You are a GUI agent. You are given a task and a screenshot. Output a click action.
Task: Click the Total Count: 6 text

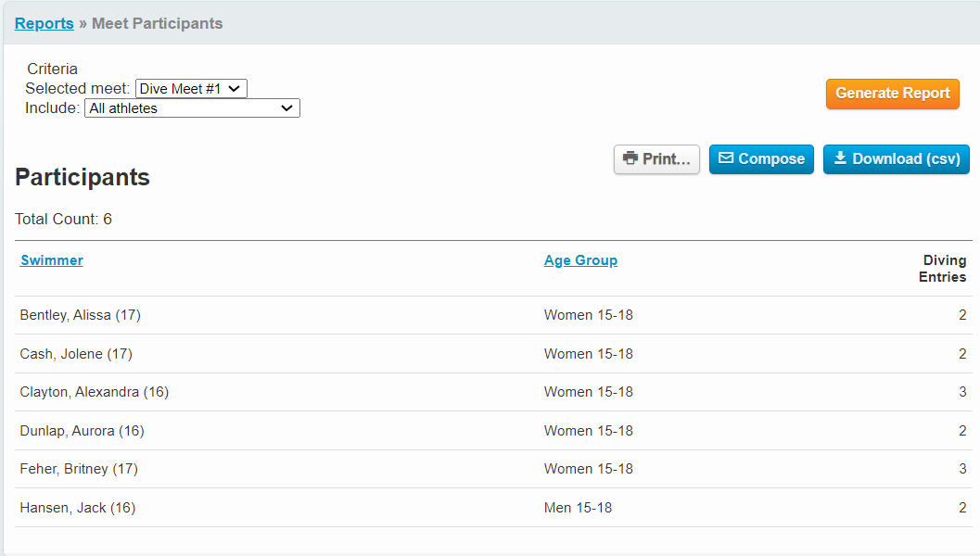click(63, 219)
